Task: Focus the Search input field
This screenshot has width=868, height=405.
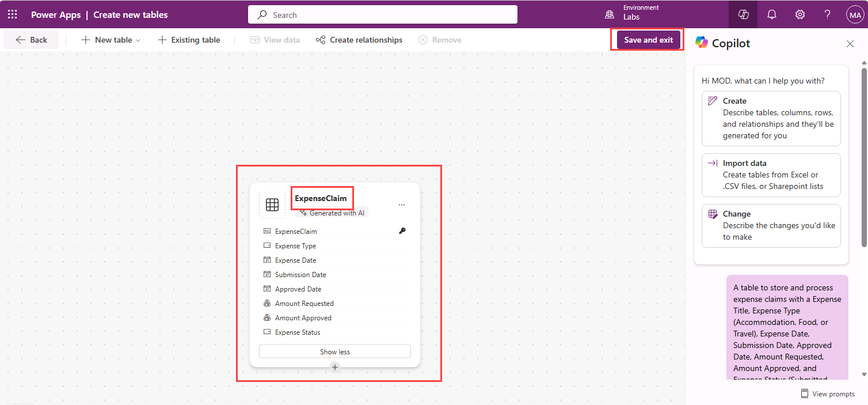Action: [383, 15]
